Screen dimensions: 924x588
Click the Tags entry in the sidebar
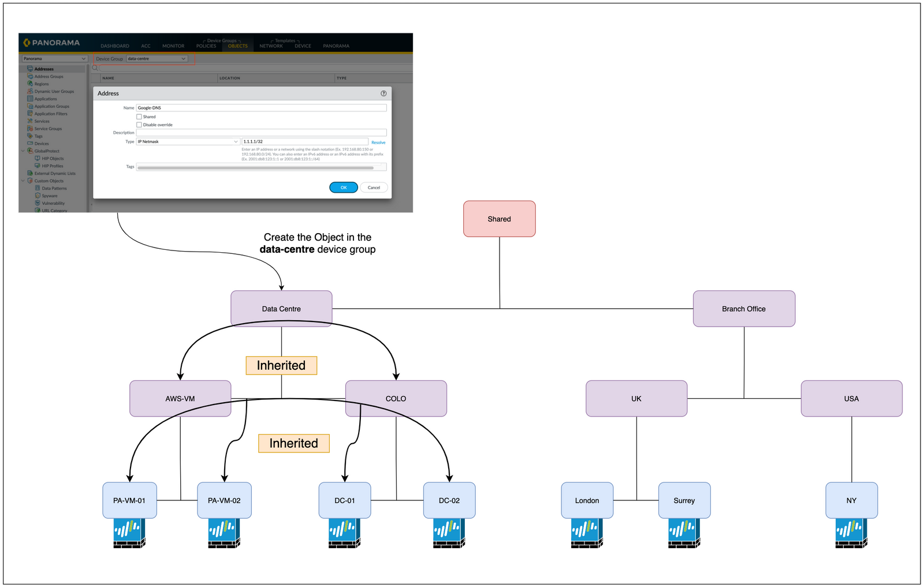coord(38,136)
